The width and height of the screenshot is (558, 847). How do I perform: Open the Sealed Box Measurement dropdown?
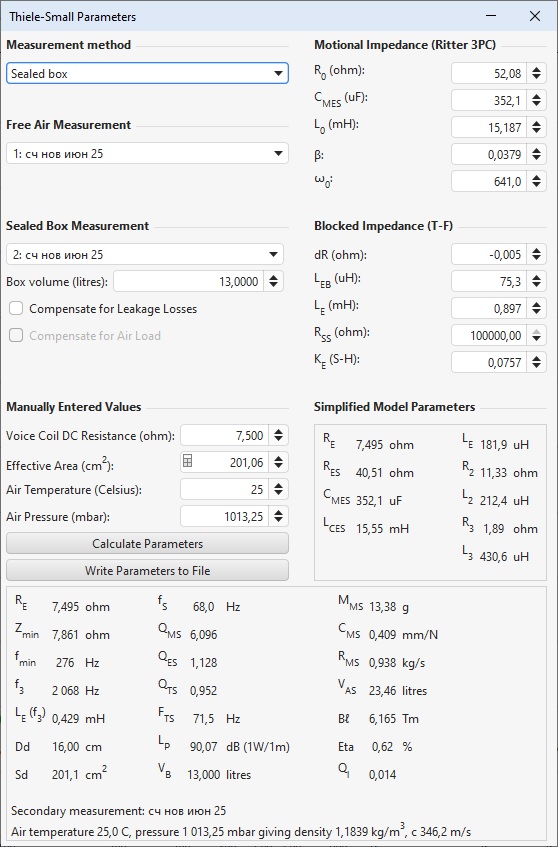145,254
